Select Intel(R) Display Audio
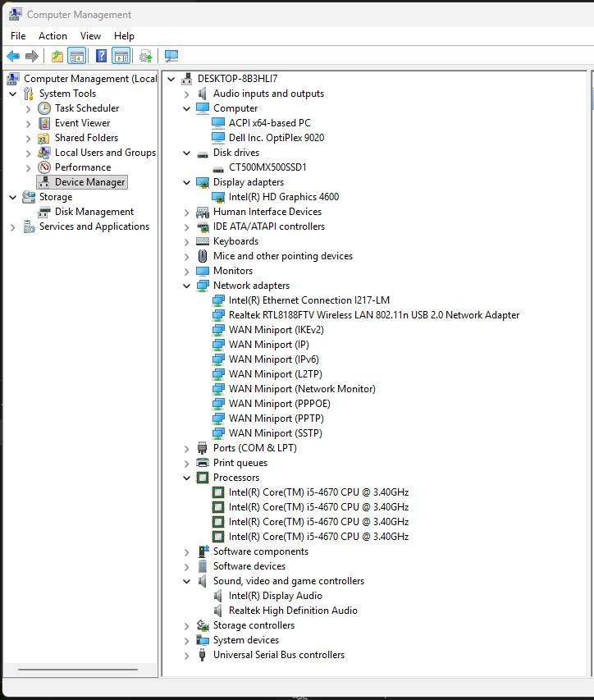Image resolution: width=594 pixels, height=700 pixels. [275, 596]
